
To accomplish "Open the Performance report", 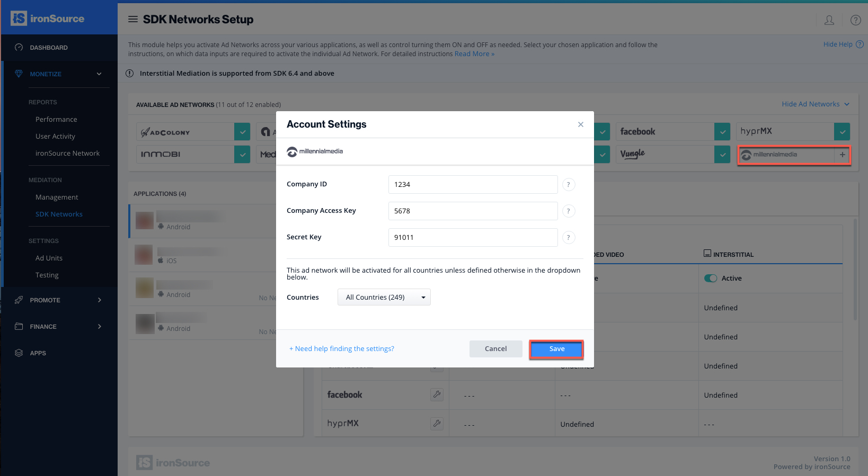I will tap(56, 120).
